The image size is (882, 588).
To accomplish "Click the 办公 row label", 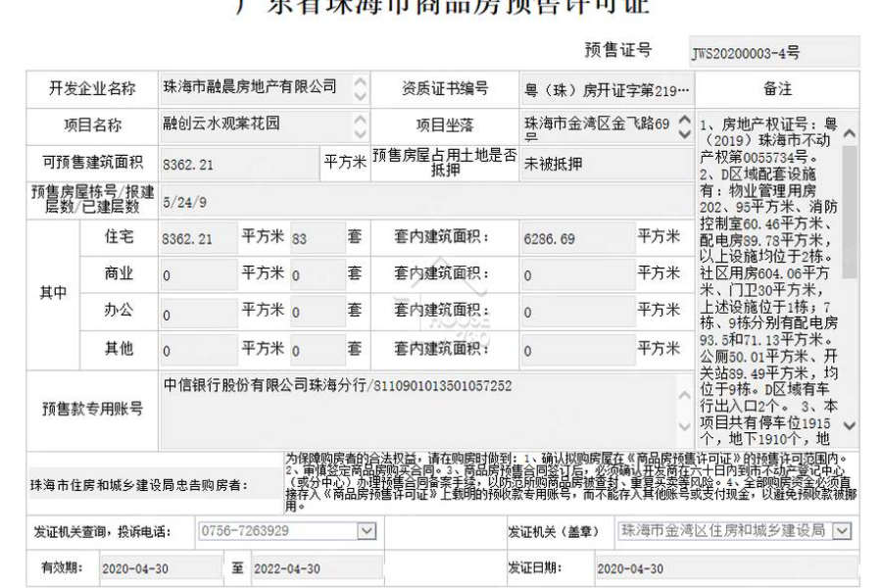I will [x=119, y=310].
